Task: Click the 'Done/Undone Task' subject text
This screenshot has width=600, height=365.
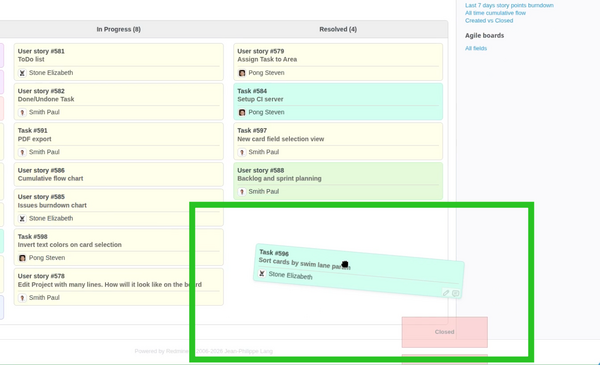Action: pos(46,99)
